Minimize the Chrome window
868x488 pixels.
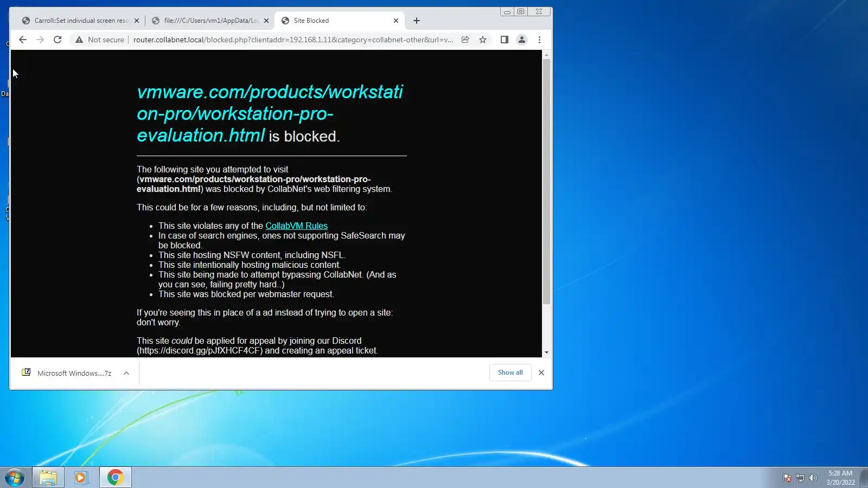point(507,11)
